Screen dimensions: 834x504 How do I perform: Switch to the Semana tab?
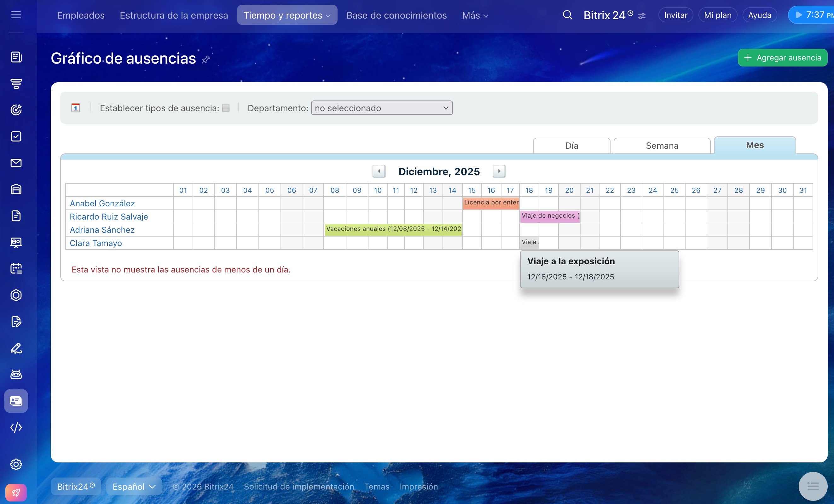click(x=662, y=146)
